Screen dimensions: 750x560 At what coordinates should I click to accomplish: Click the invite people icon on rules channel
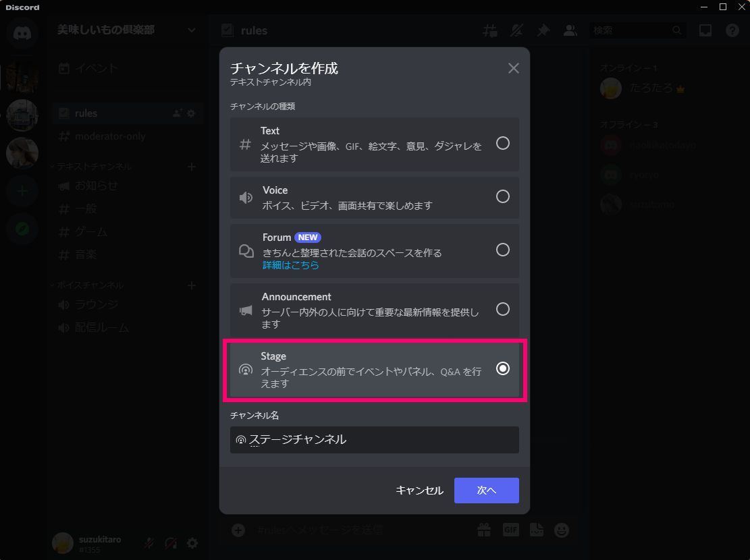point(177,113)
